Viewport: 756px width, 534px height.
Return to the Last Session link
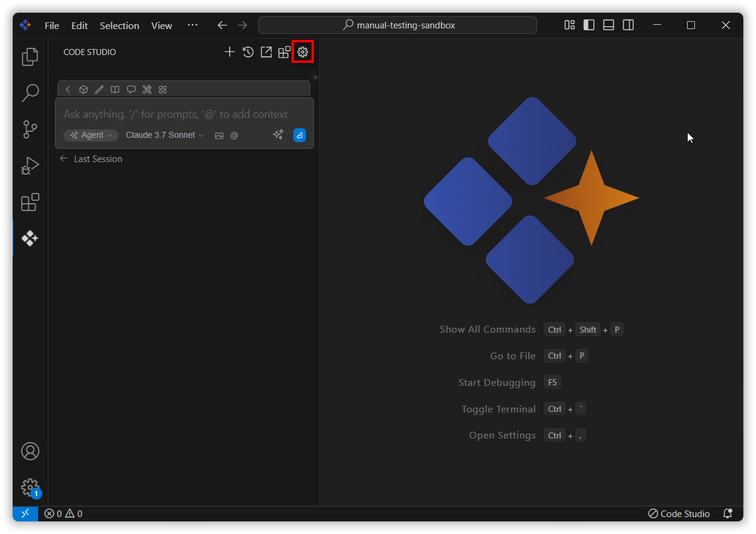point(91,158)
